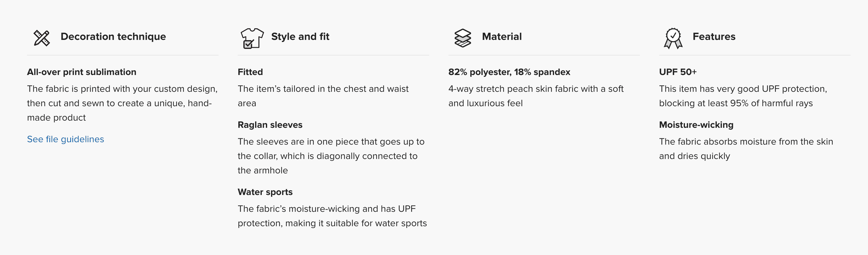The width and height of the screenshot is (868, 255).
Task: Select the Decoration technique heading
Action: (113, 36)
